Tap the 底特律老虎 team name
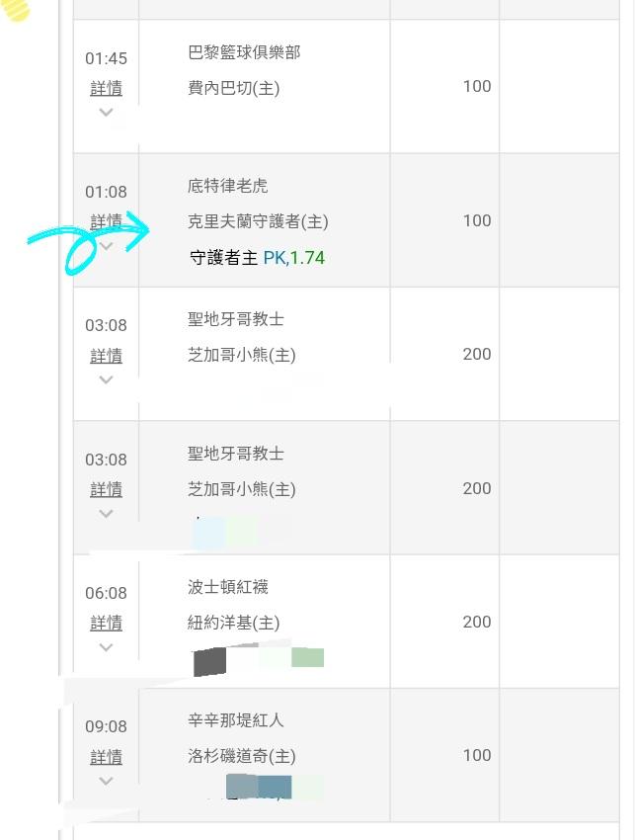Image resolution: width=636 pixels, height=840 pixels. [228, 186]
